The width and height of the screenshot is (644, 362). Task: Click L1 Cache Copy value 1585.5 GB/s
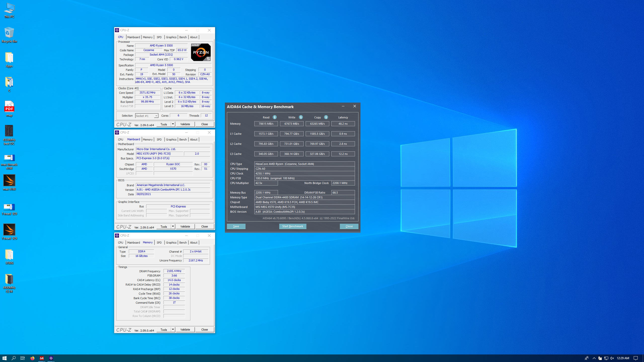pyautogui.click(x=317, y=134)
